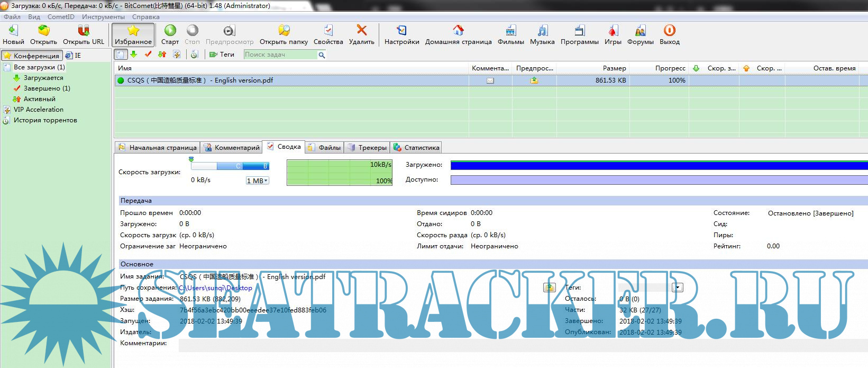Open the Теги dropdown in details panel
868x368 pixels.
677,288
